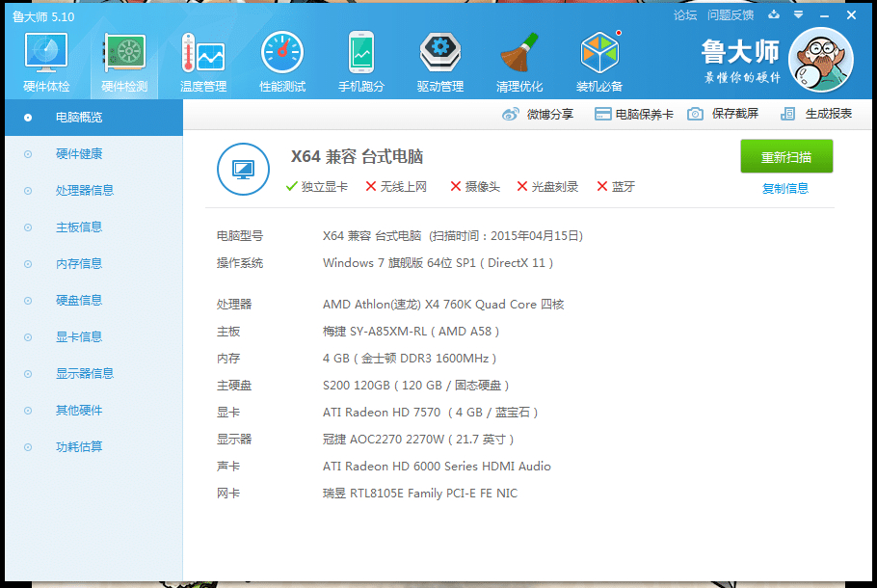Open the 论坛 forum link
The image size is (877, 588).
(x=685, y=15)
